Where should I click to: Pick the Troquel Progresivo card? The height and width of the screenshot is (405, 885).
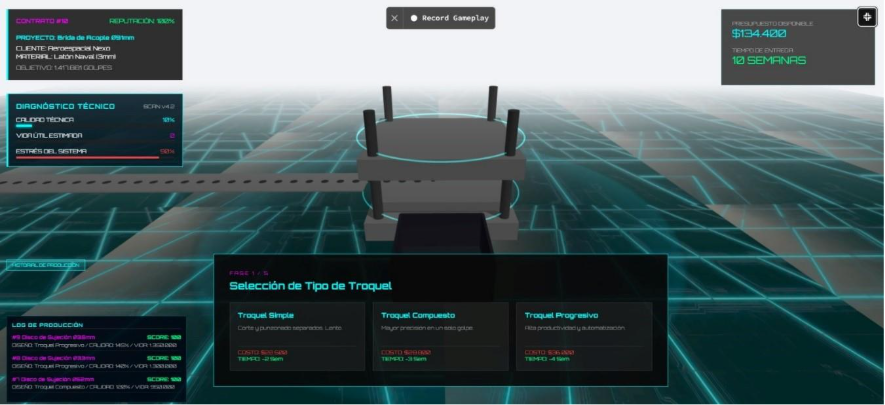coord(584,336)
